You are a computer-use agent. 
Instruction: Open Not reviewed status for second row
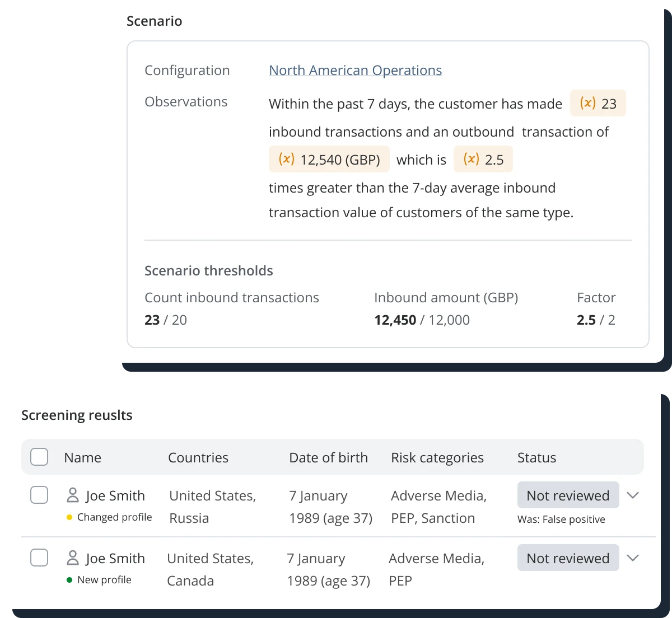click(568, 558)
